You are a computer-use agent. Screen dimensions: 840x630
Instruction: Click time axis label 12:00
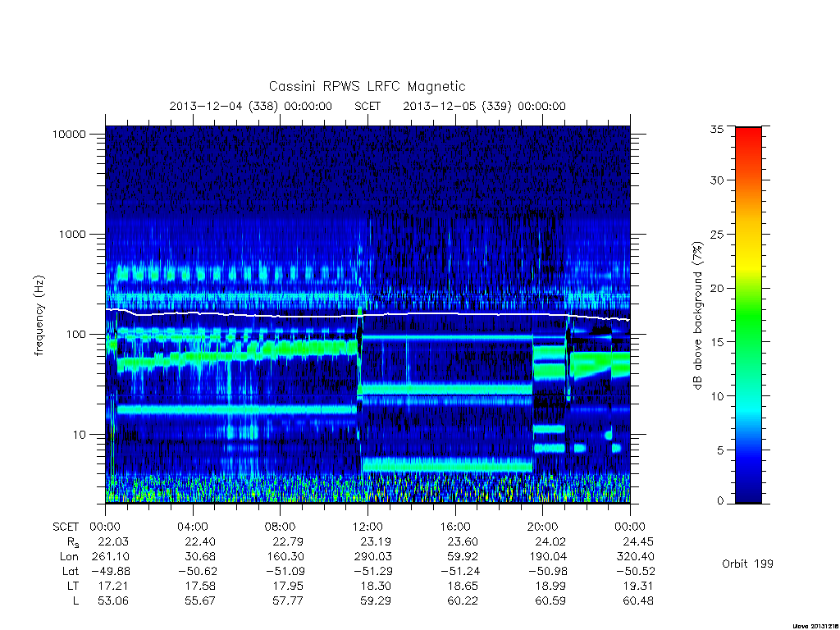point(367,527)
